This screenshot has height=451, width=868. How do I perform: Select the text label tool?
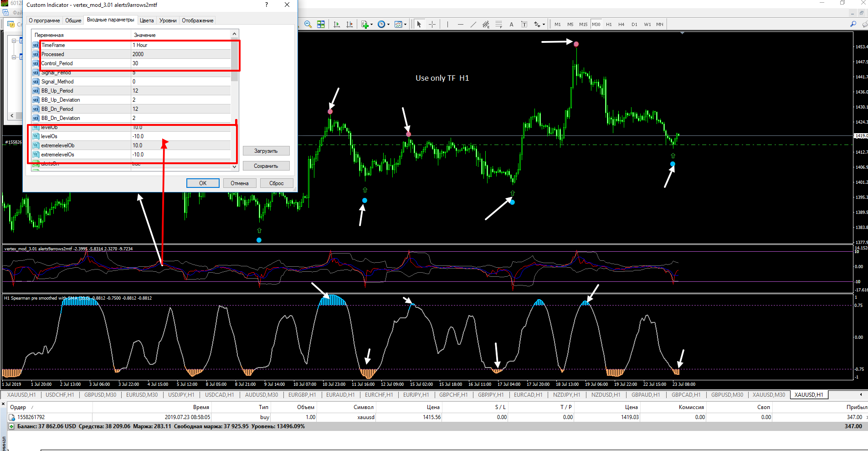[x=524, y=24]
